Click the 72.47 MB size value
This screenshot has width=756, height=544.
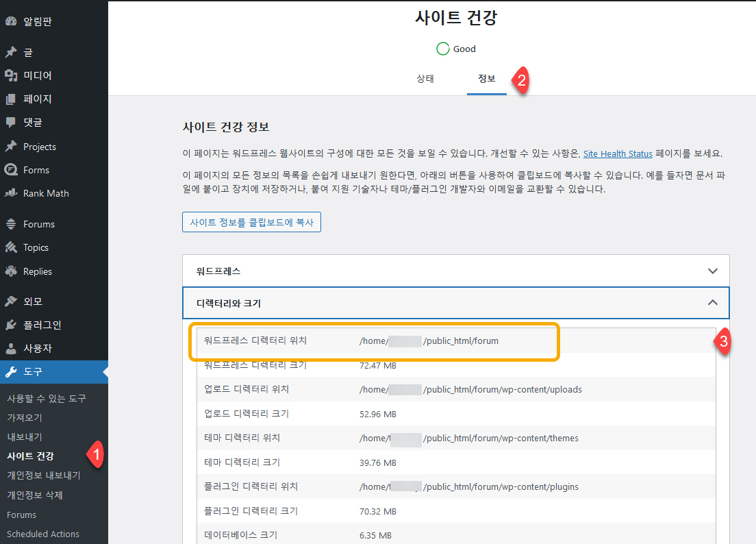click(377, 366)
